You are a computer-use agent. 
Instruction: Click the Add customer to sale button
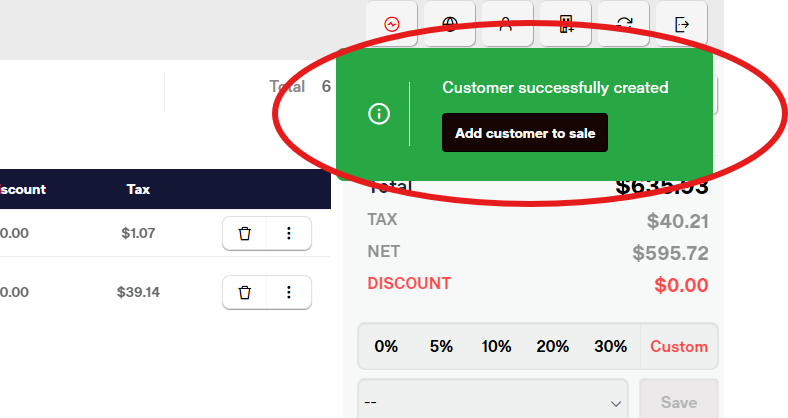(x=525, y=132)
